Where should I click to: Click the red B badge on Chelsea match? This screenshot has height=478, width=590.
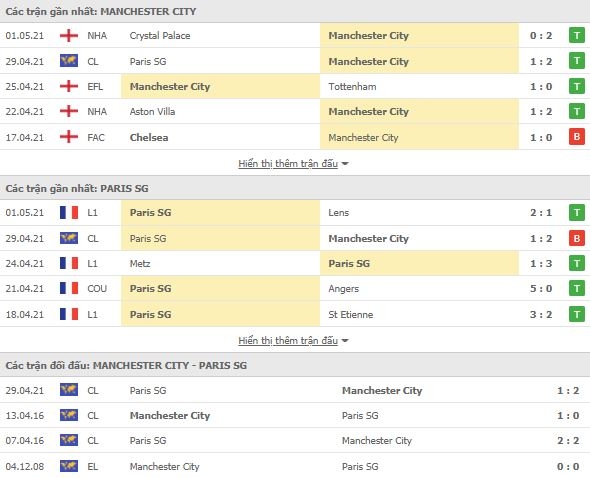[576, 137]
